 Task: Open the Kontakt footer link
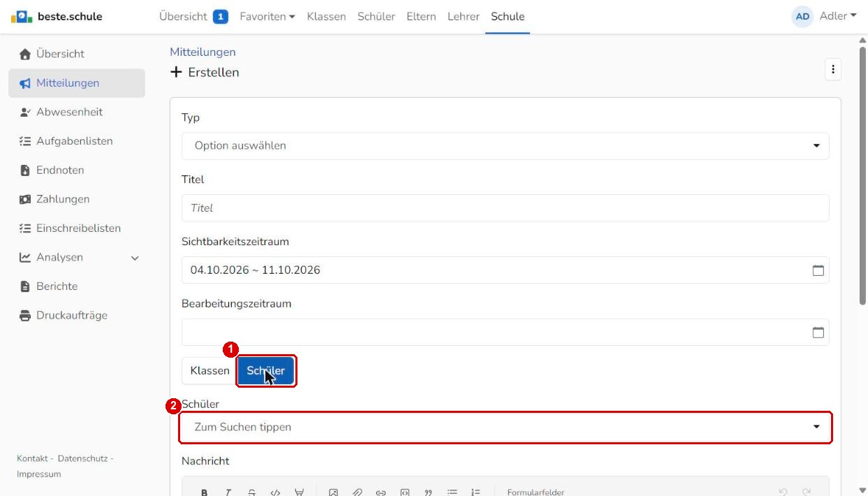(32, 458)
